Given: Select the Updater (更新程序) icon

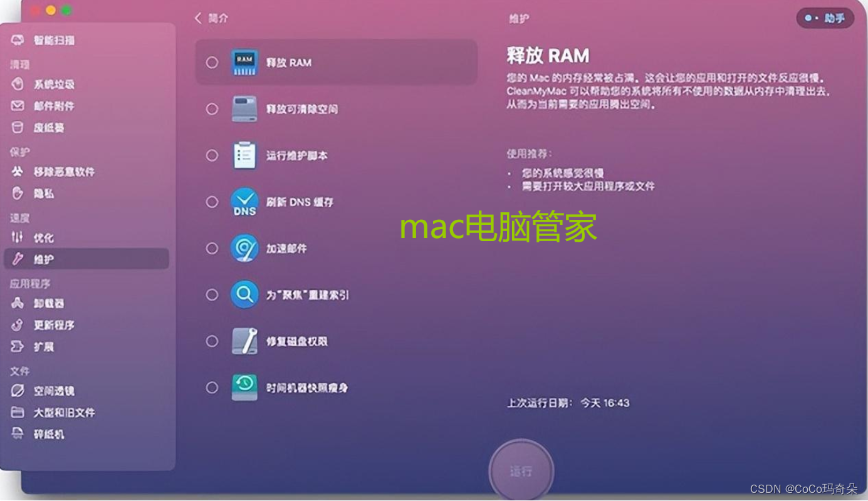Looking at the screenshot, I should [x=18, y=325].
